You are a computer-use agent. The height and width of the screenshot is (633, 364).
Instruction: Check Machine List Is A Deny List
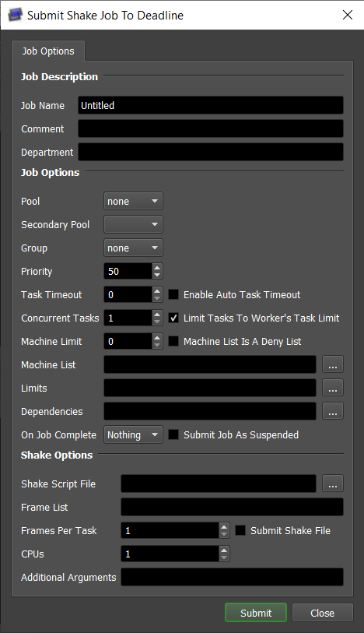tap(173, 342)
